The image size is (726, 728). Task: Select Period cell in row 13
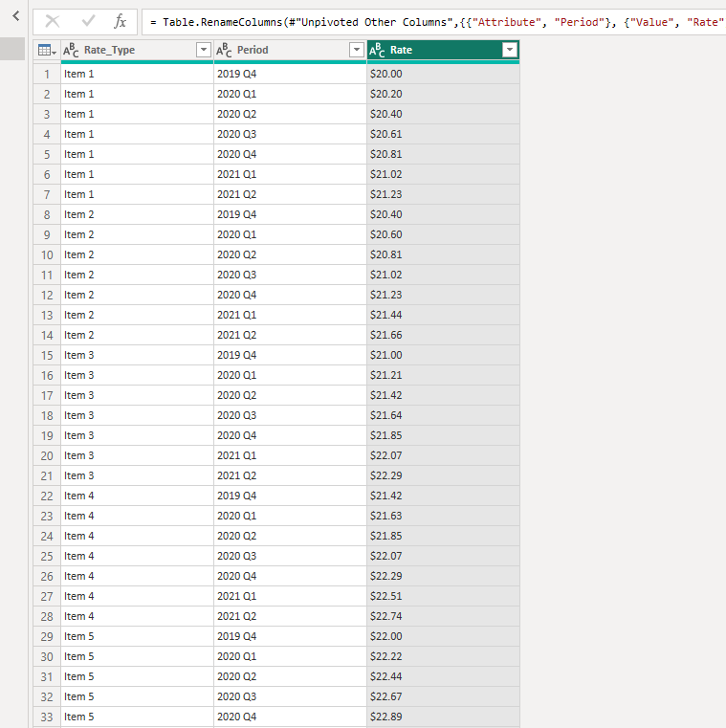[x=290, y=315]
